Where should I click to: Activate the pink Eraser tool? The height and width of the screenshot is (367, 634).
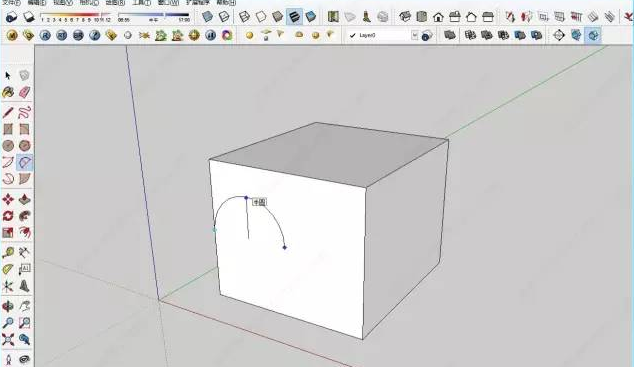point(24,92)
